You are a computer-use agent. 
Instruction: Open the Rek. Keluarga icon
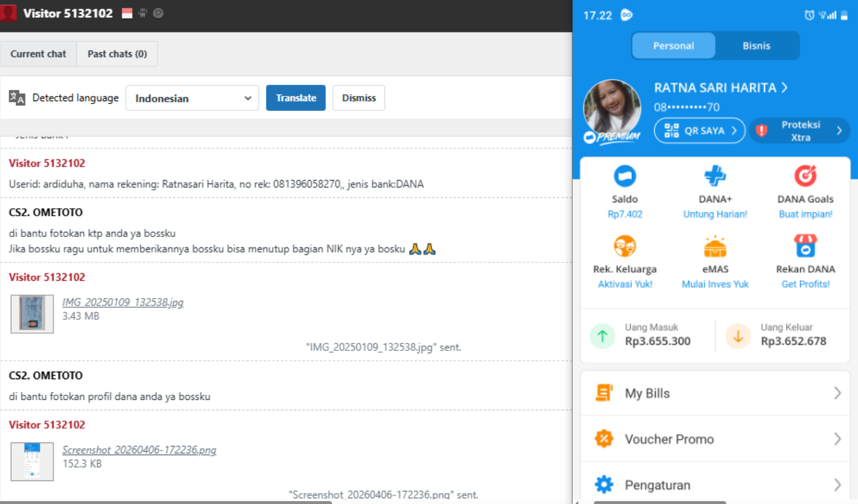pyautogui.click(x=625, y=246)
